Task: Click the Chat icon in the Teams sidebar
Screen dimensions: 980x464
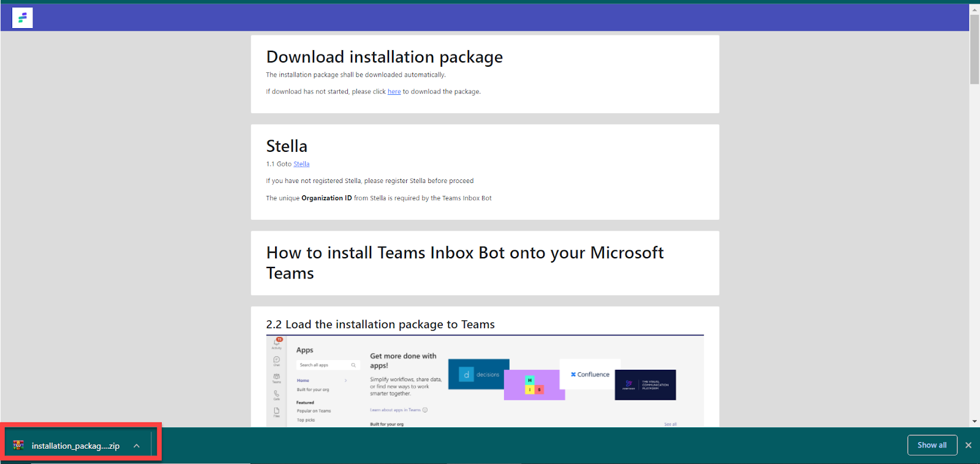Action: [277, 361]
